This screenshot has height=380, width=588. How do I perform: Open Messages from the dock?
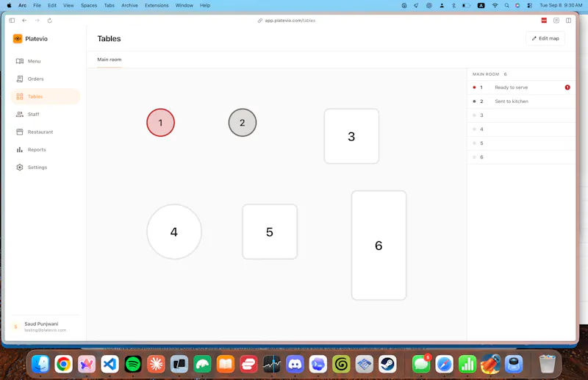coord(421,364)
